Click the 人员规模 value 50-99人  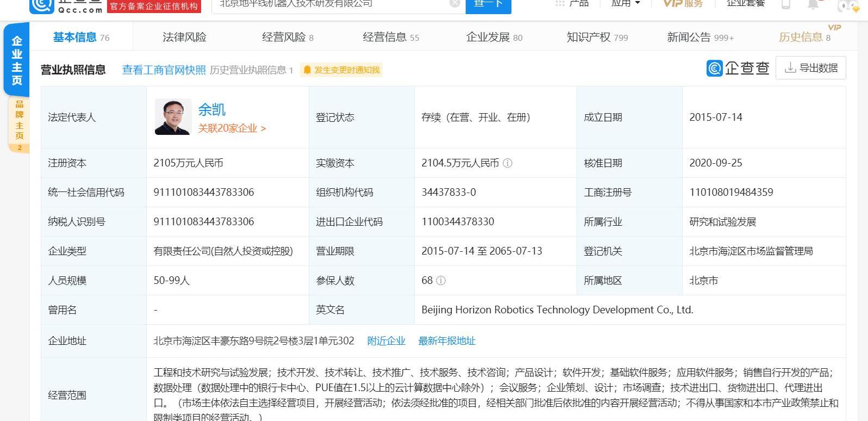[x=172, y=281]
